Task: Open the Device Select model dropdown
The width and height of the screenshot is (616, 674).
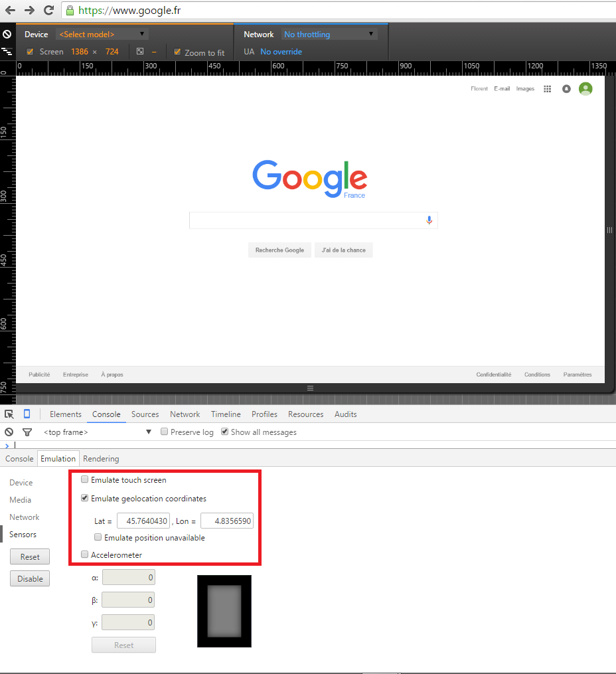Action: click(x=102, y=35)
